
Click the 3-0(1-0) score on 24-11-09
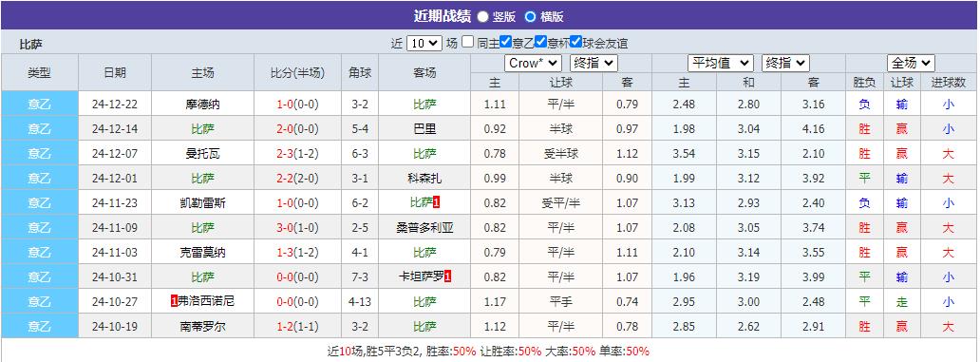click(x=297, y=228)
